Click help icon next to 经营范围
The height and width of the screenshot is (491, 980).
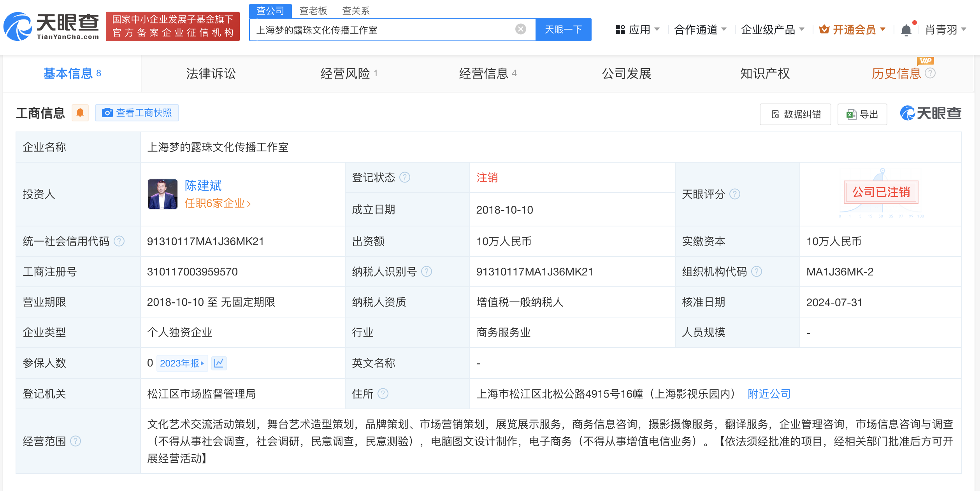point(76,441)
